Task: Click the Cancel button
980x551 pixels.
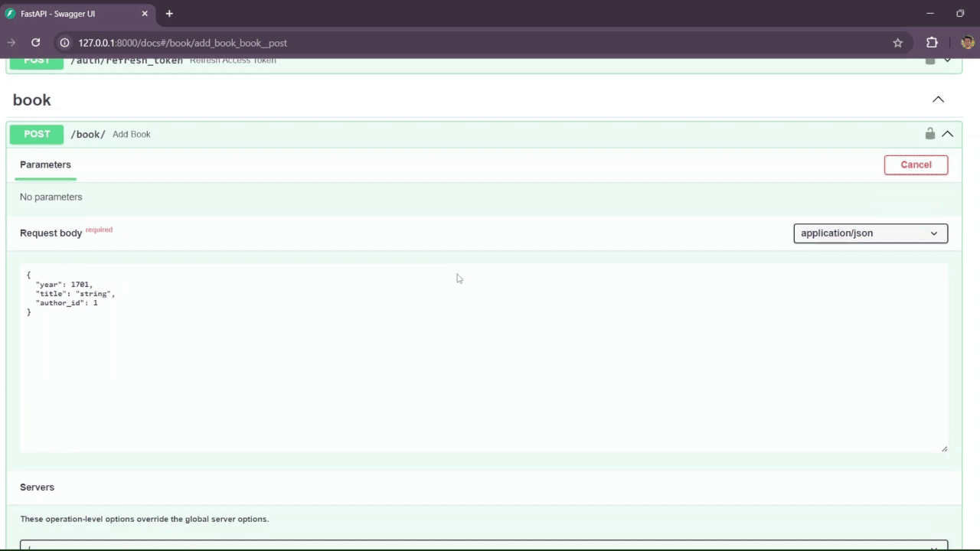Action: click(x=916, y=165)
